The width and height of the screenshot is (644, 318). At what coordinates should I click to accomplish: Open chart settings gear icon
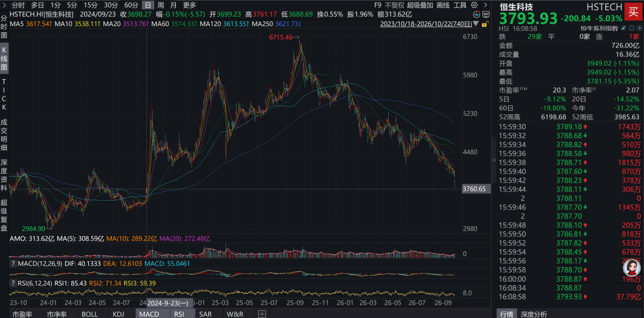pos(474,5)
